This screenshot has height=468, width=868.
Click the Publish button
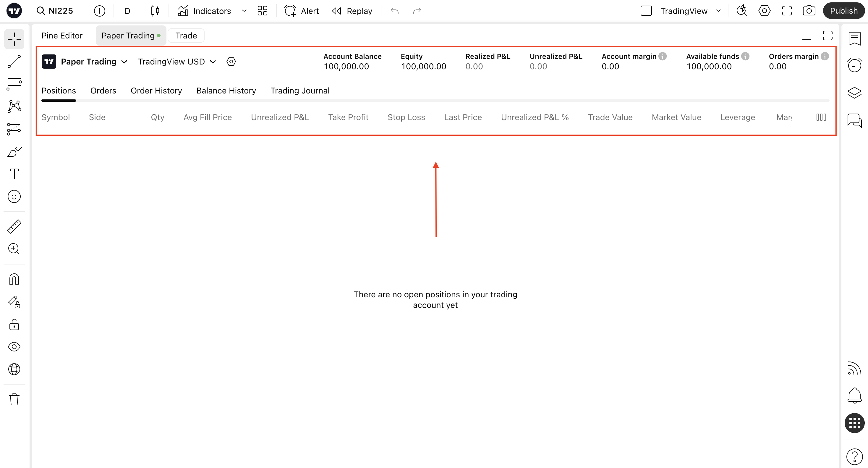[843, 11]
